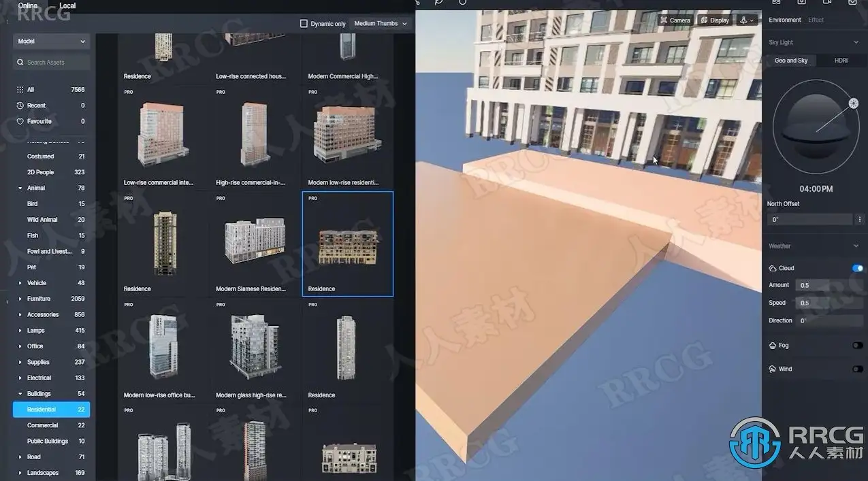The image size is (868, 481).
Task: Open the Model asset type dropdown
Action: click(x=51, y=42)
